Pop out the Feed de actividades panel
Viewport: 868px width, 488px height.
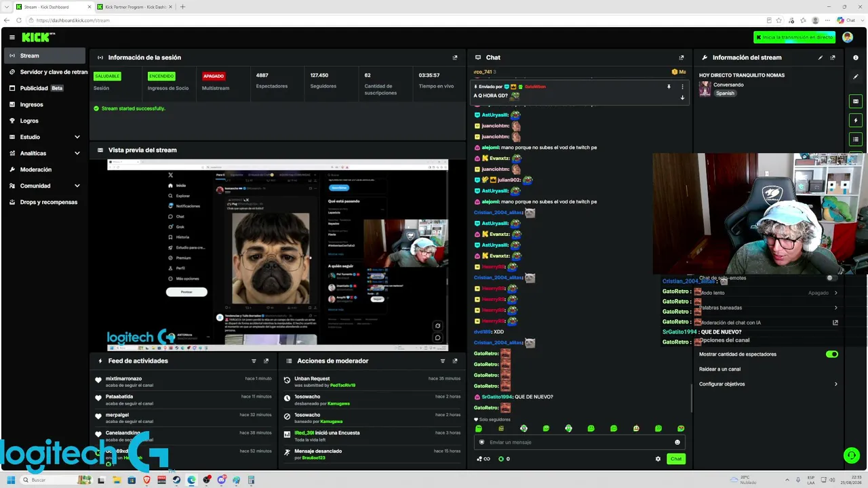point(266,361)
